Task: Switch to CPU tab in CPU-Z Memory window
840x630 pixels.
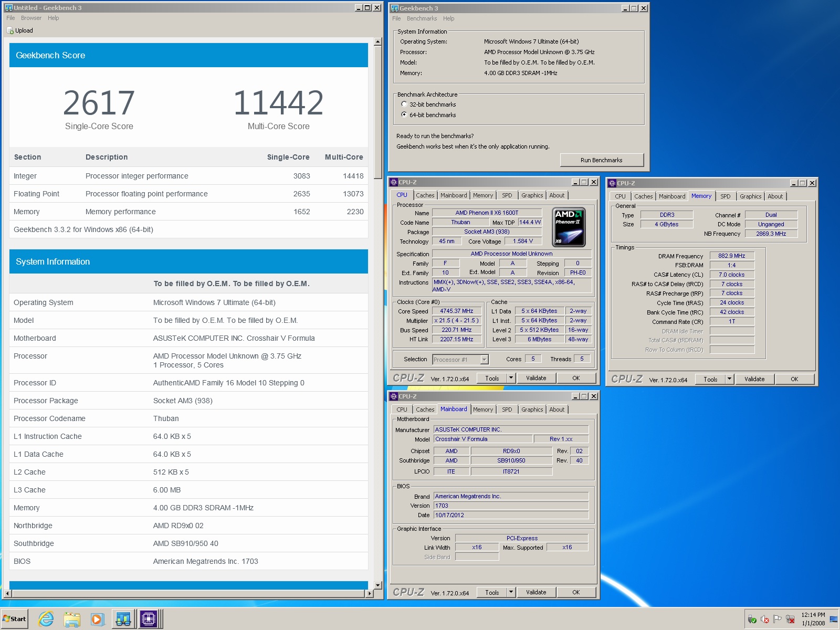Action: (x=620, y=196)
